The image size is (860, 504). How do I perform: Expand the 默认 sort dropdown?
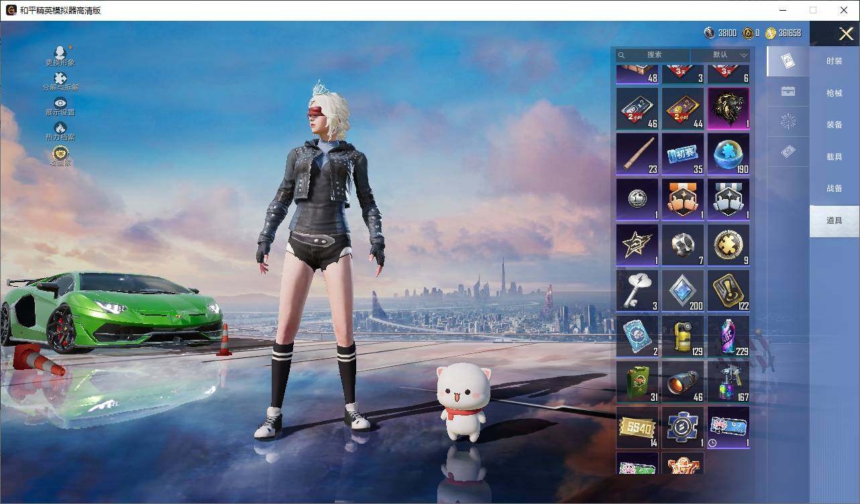point(720,55)
